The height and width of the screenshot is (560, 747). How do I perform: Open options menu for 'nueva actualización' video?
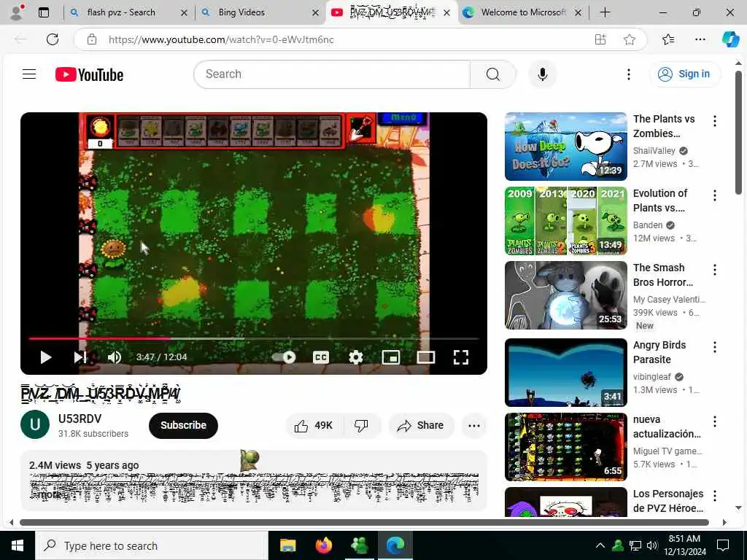pyautogui.click(x=715, y=421)
